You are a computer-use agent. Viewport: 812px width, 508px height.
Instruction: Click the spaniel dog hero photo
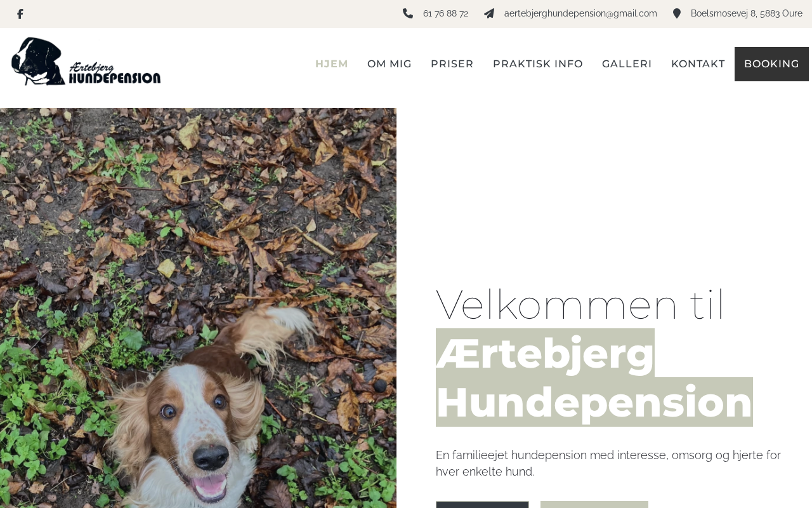click(x=198, y=308)
